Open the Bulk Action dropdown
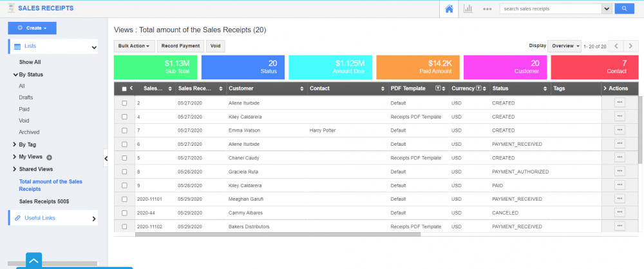 [135, 46]
